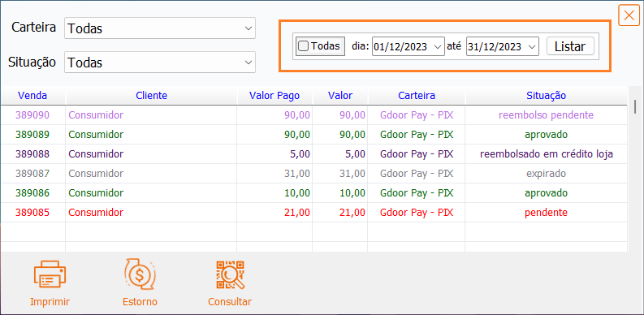Select sale row 389086
Image resolution: width=644 pixels, height=315 pixels.
click(x=313, y=193)
